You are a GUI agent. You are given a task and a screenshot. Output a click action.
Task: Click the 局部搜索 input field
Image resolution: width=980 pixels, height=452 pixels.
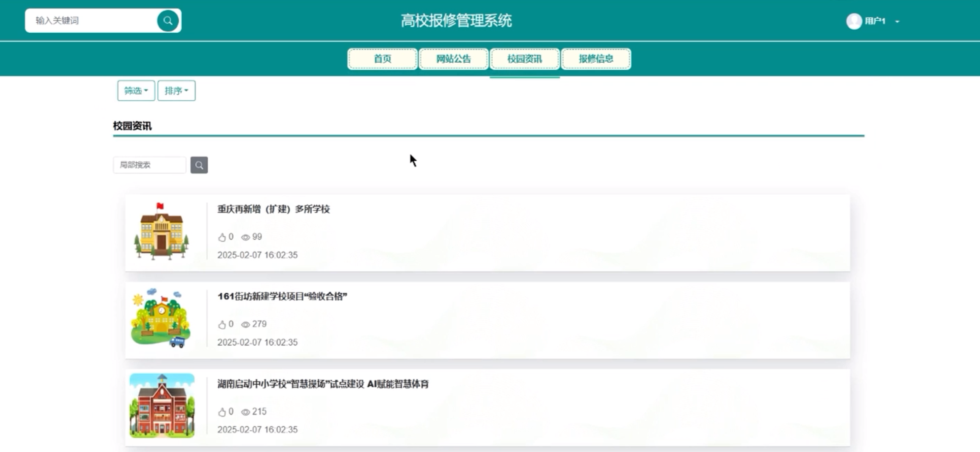pyautogui.click(x=149, y=165)
